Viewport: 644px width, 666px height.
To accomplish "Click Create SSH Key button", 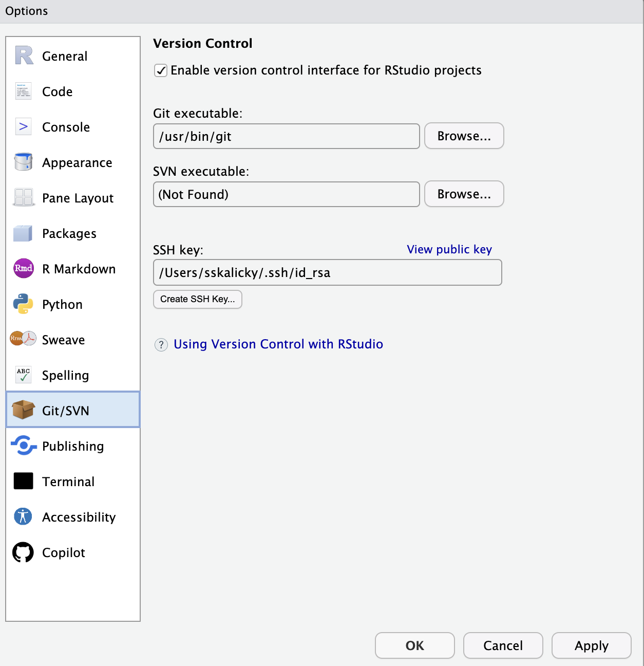I will (x=198, y=299).
